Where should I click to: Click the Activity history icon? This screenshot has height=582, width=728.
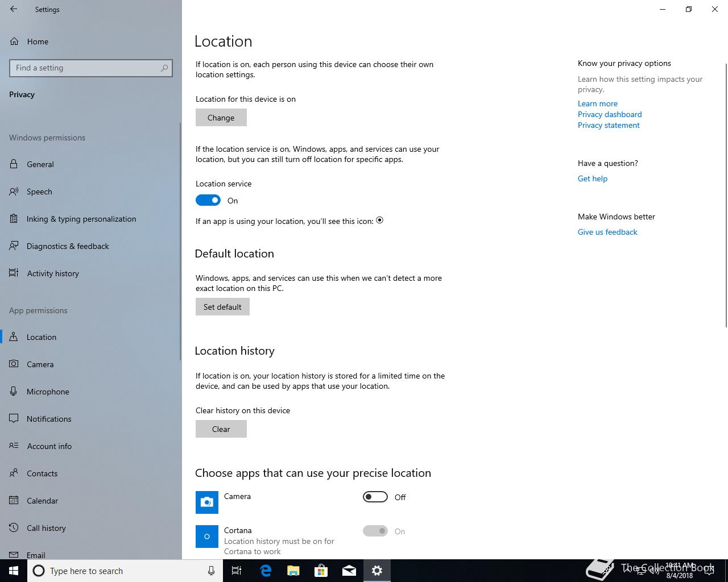pyautogui.click(x=14, y=273)
